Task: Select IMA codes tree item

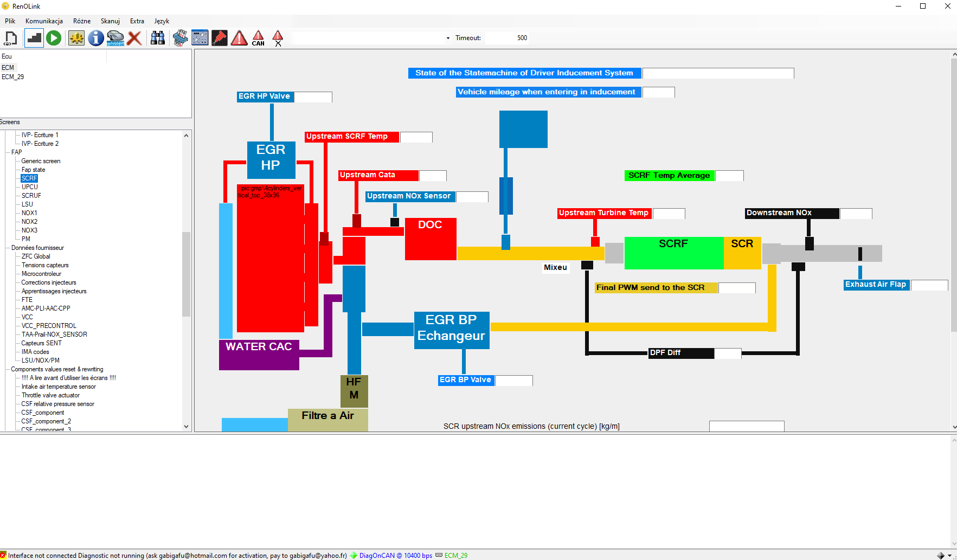Action: point(35,352)
